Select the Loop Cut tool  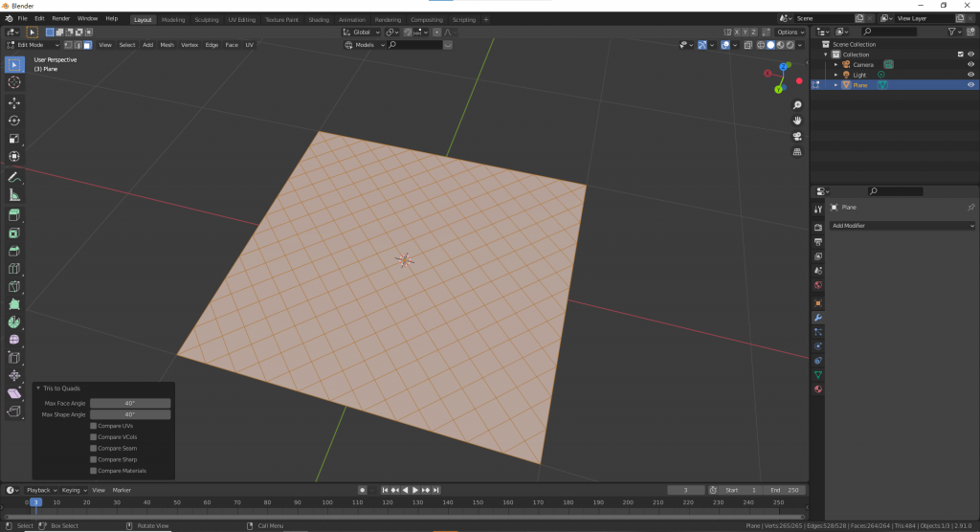(x=14, y=270)
